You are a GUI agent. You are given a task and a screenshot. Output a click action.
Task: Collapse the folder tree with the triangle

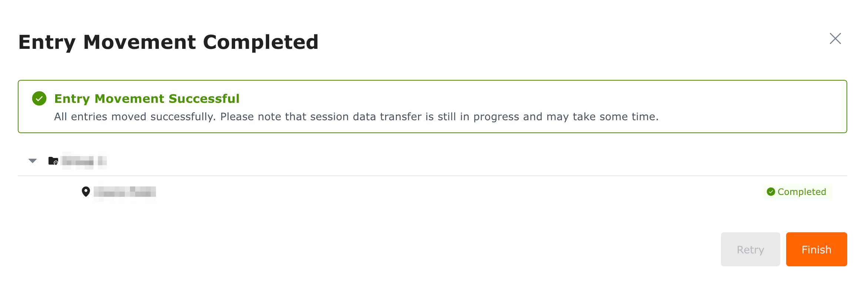tap(33, 161)
